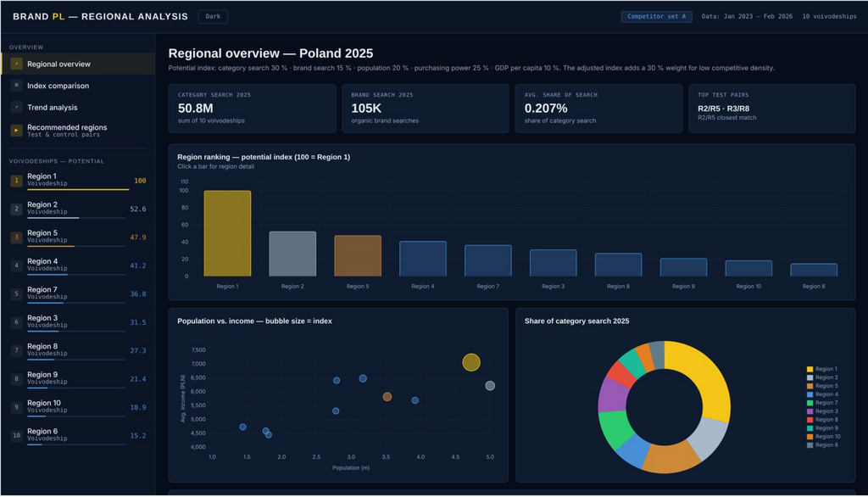Click the rank 4 badge for Region 4
The width and height of the screenshot is (868, 497).
point(17,265)
